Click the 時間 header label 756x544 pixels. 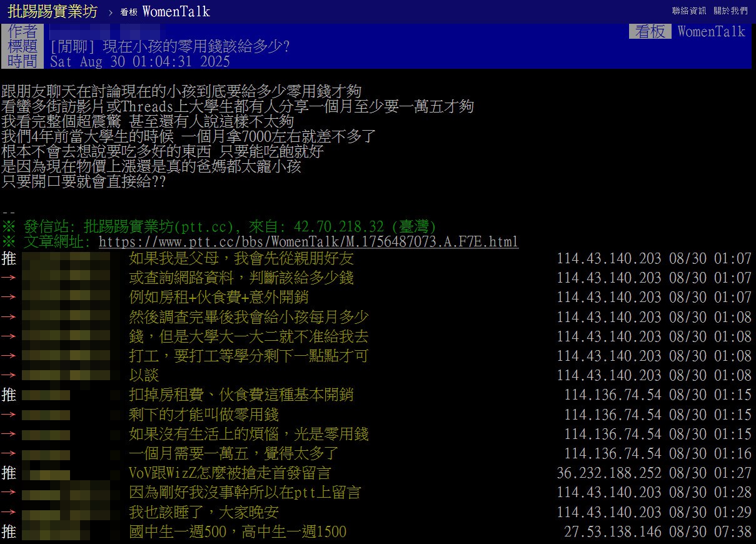click(23, 61)
